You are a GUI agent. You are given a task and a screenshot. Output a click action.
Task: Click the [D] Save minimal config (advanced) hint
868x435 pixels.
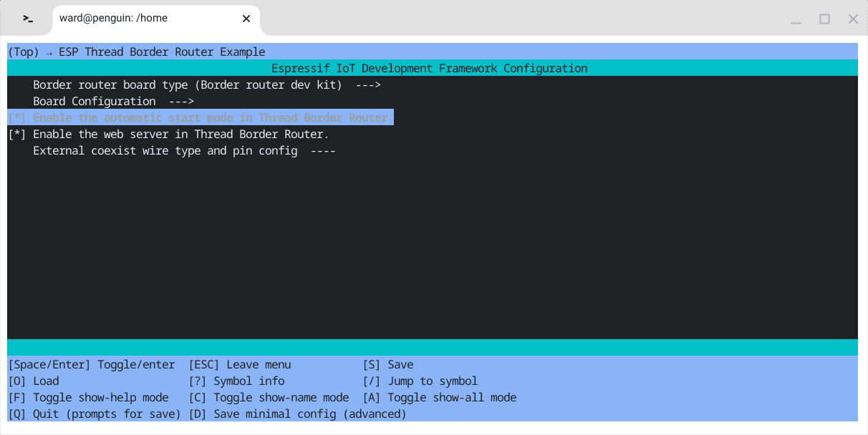(x=297, y=414)
